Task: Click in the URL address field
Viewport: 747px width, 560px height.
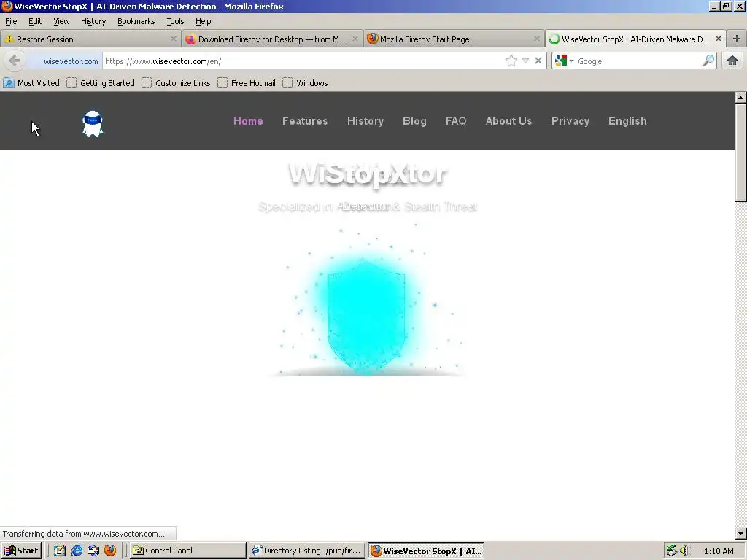Action: [303, 61]
